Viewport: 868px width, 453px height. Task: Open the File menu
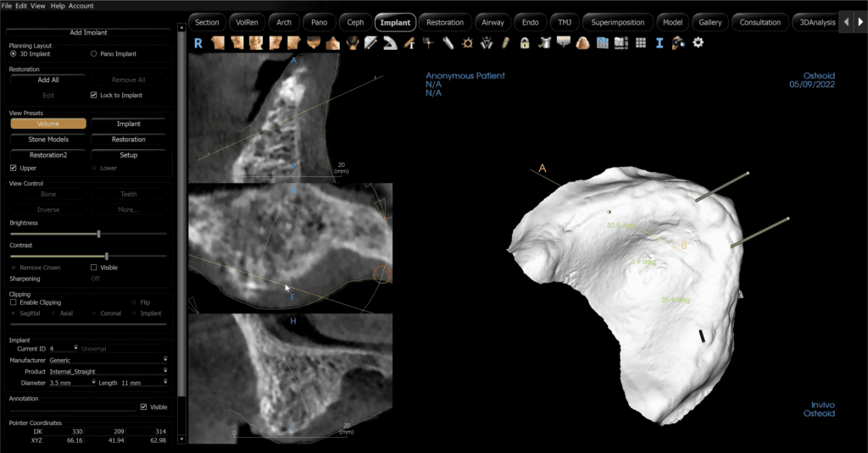click(7, 6)
